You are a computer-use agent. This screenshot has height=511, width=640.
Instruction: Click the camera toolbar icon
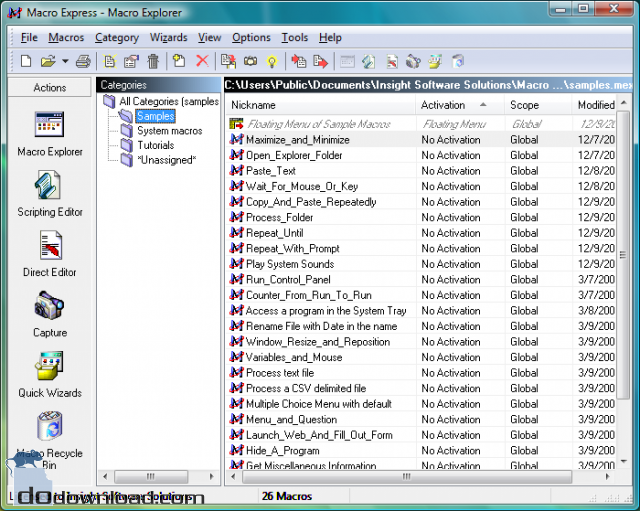click(x=250, y=61)
